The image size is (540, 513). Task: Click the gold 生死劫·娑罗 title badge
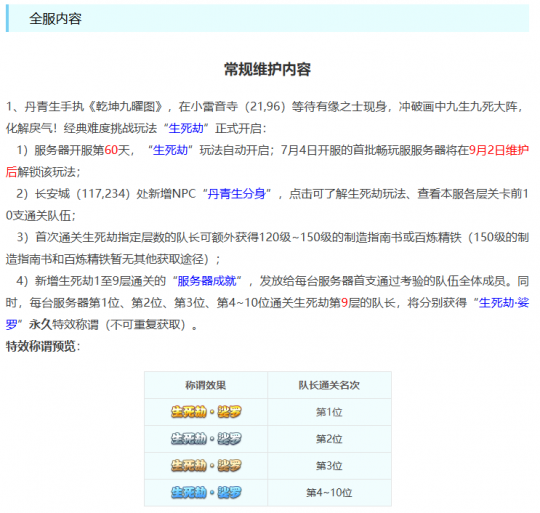pos(206,412)
